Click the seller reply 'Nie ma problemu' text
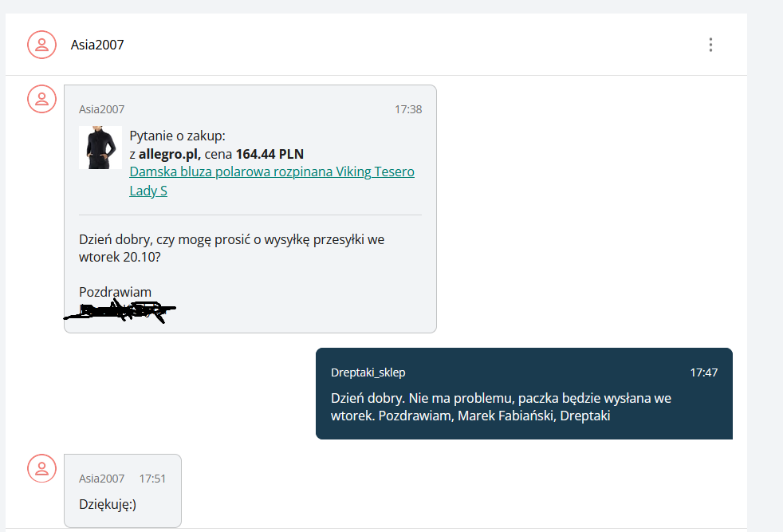783x532 pixels. pos(501,407)
